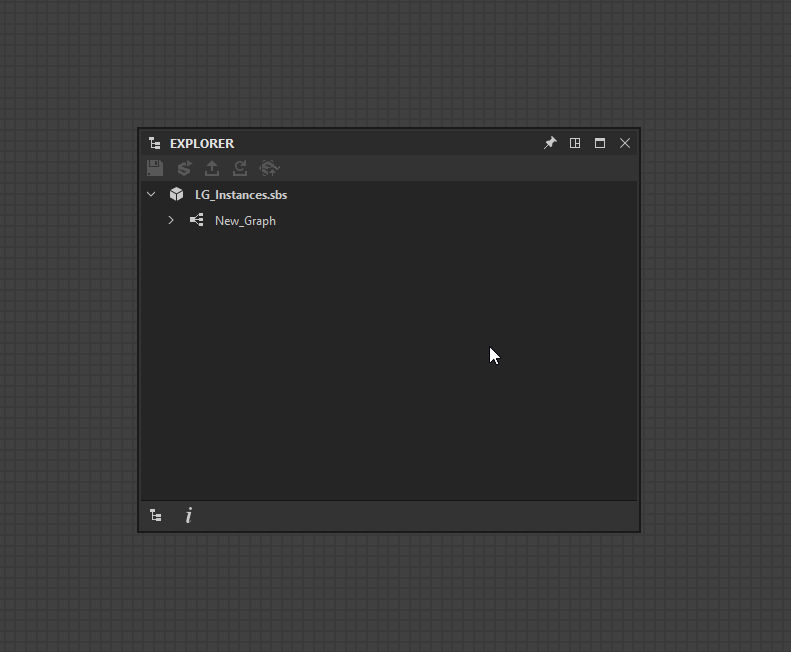The width and height of the screenshot is (791, 652).
Task: Open the info view at the panel bottom
Action: pyautogui.click(x=189, y=515)
